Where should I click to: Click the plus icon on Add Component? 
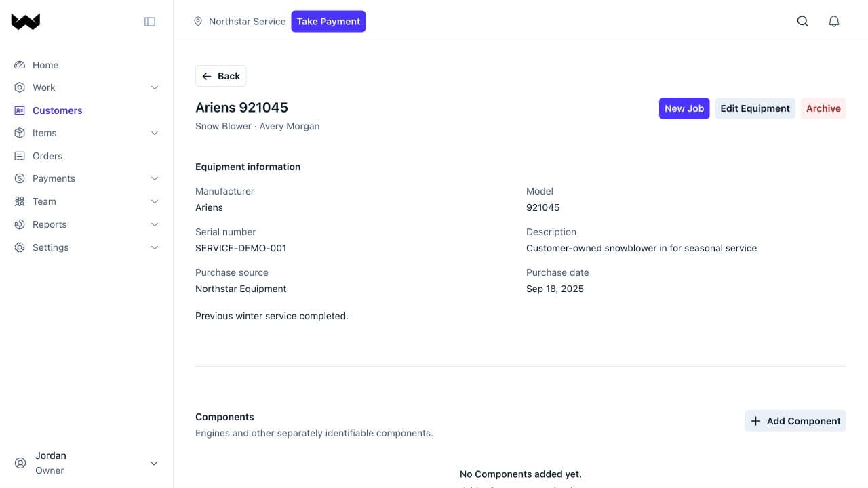tap(755, 421)
